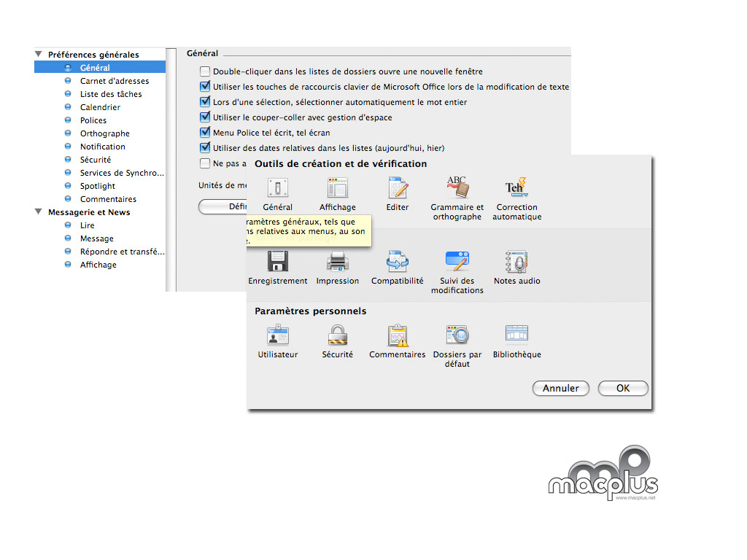Viewport: 747px width, 560px height.
Task: Enable double-click opens new window checkbox
Action: click(205, 71)
